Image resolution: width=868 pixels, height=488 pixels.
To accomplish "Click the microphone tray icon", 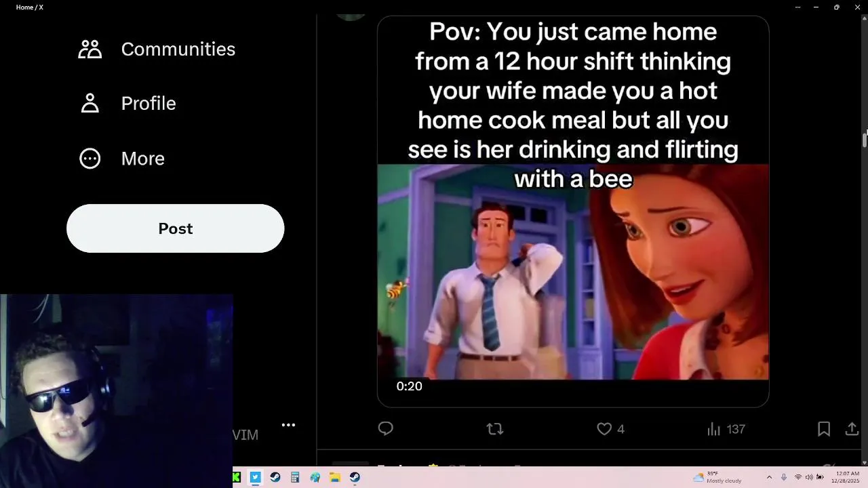I will click(x=784, y=477).
